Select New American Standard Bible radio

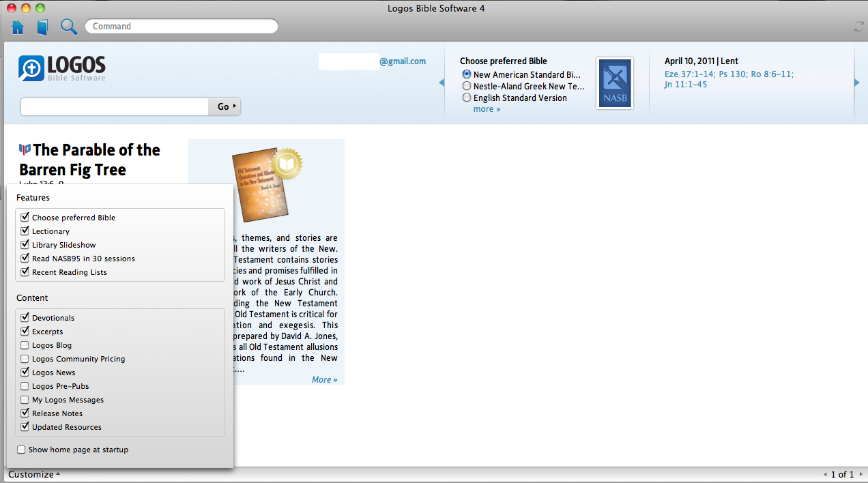click(467, 74)
